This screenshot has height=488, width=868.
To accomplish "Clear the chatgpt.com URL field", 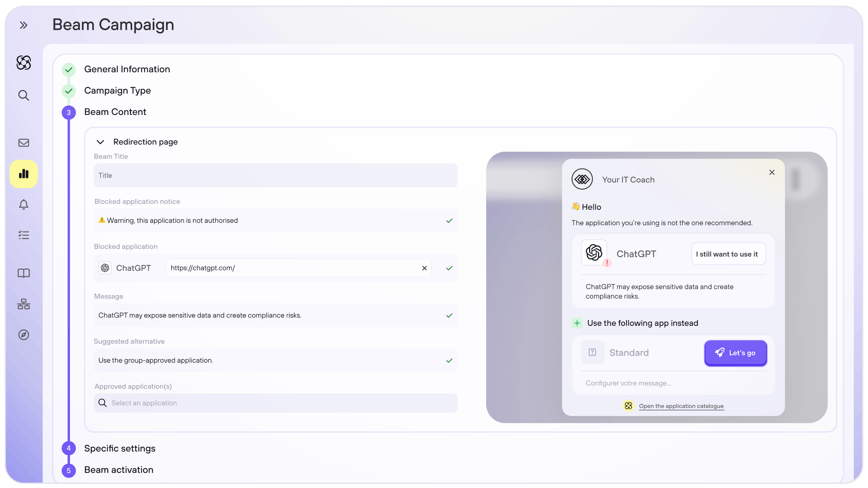I will click(x=424, y=268).
